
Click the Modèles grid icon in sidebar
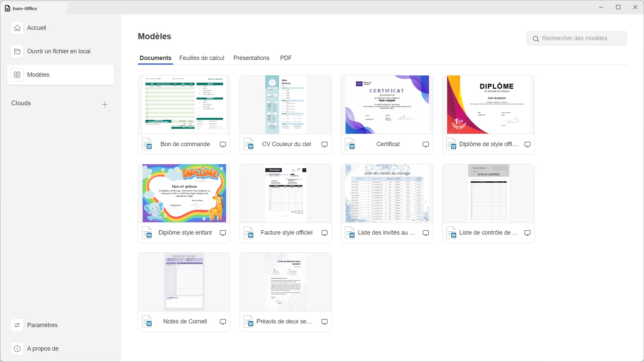click(x=17, y=75)
